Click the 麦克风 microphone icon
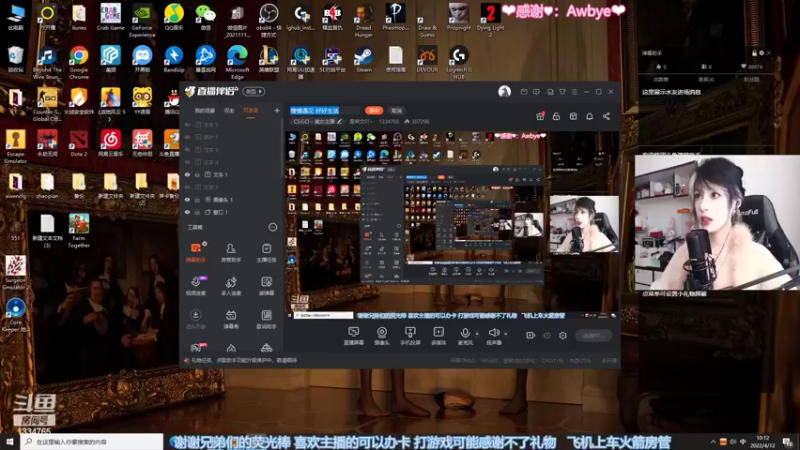Screen dimensions: 800x450 coord(465,333)
